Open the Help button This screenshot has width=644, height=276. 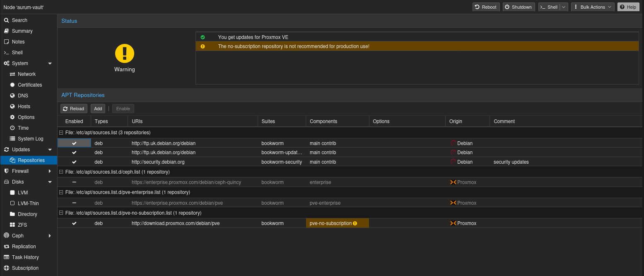(628, 7)
